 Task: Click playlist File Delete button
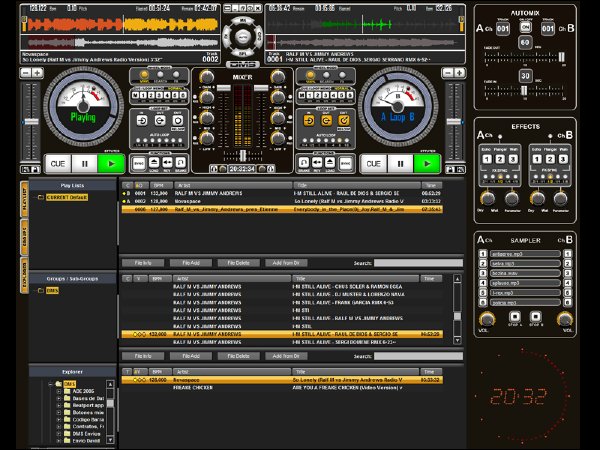pyautogui.click(x=238, y=263)
